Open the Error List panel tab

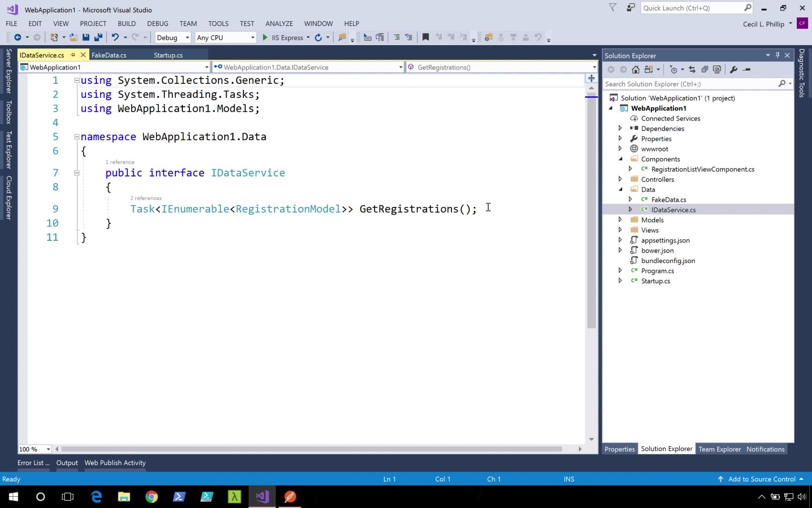tap(33, 463)
